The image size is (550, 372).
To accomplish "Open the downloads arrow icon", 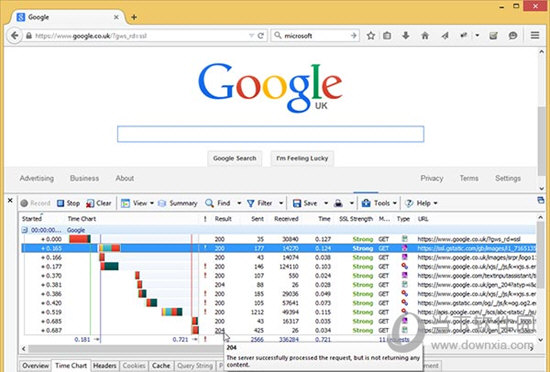I will [x=406, y=35].
